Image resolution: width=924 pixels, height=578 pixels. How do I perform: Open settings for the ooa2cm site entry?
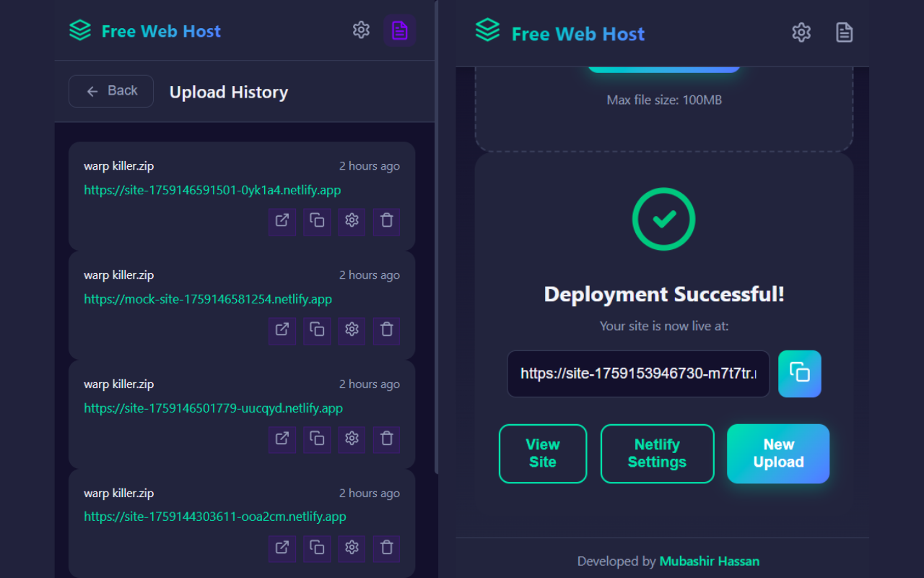point(352,548)
